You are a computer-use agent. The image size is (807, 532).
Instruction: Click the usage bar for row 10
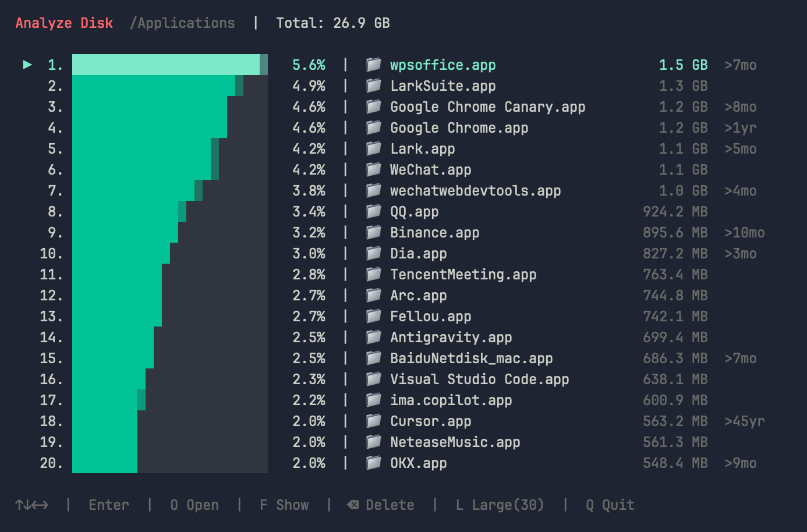121,253
